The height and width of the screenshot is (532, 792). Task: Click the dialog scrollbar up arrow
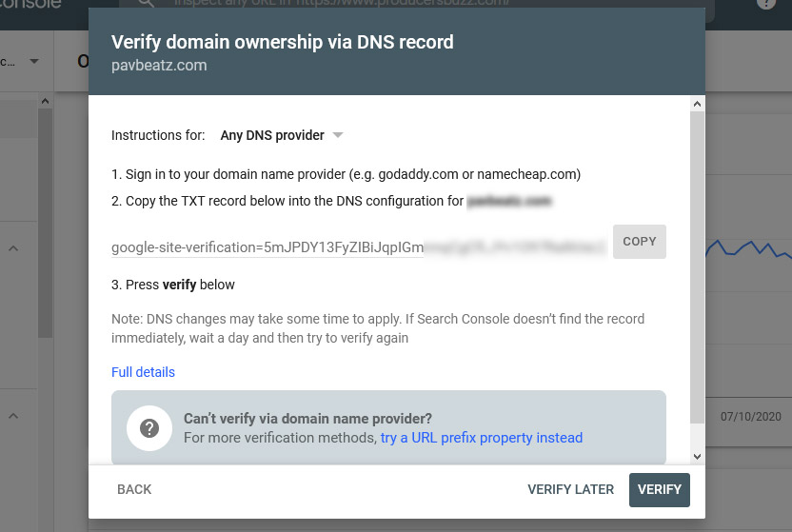click(698, 104)
